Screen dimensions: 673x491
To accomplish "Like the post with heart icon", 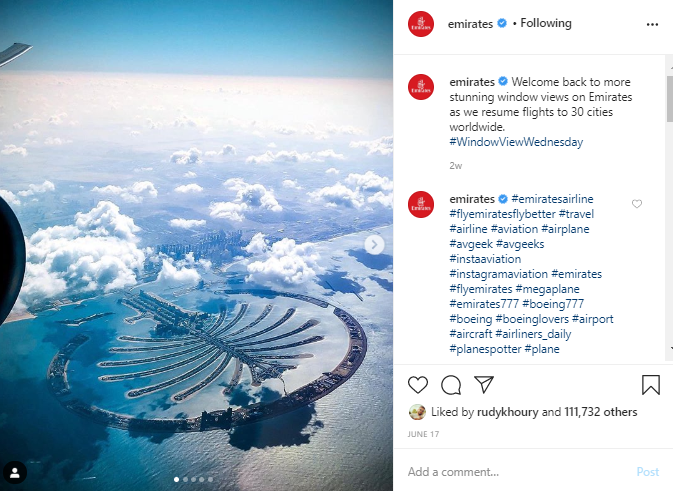I will coord(418,385).
